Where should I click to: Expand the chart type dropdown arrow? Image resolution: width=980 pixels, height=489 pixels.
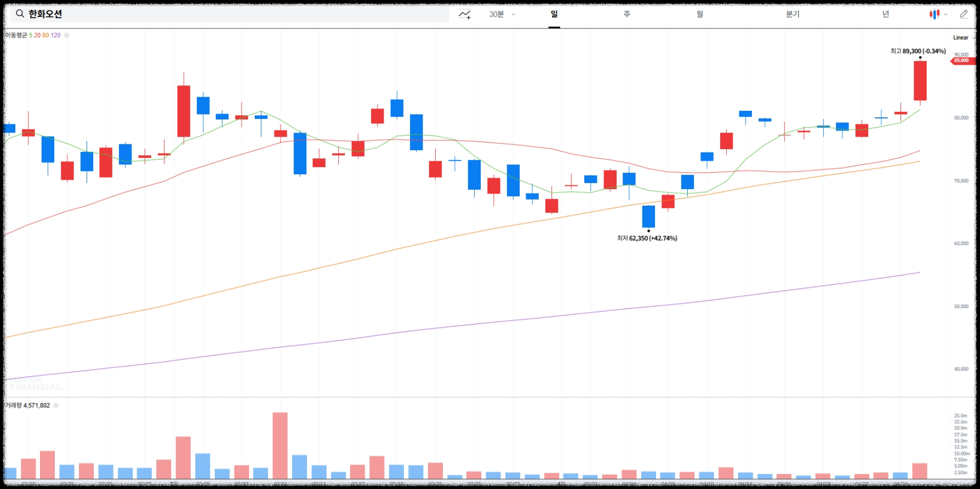(x=945, y=15)
